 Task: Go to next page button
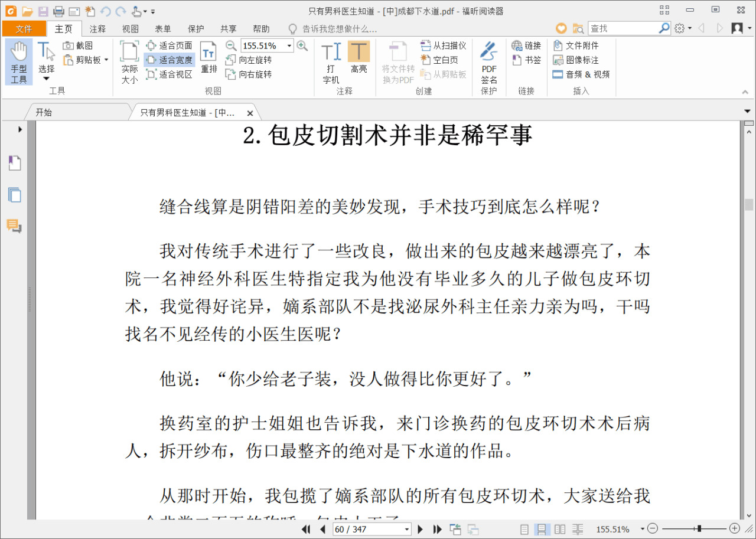pos(421,529)
